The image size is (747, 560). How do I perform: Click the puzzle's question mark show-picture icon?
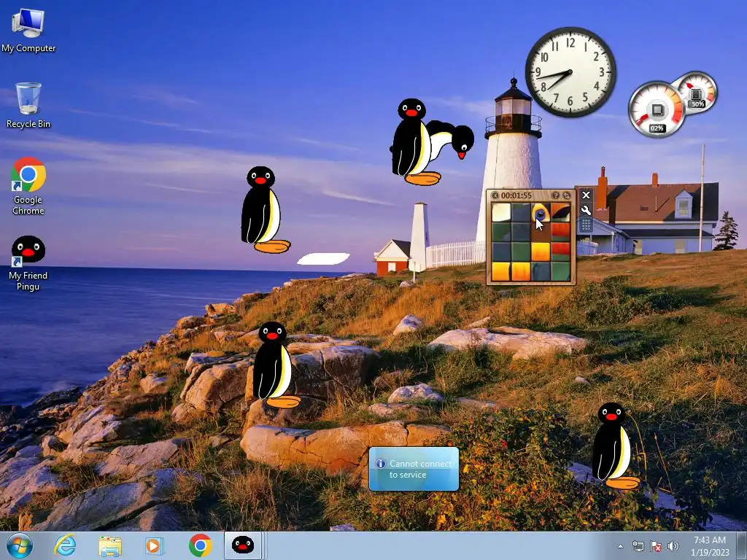pos(555,195)
